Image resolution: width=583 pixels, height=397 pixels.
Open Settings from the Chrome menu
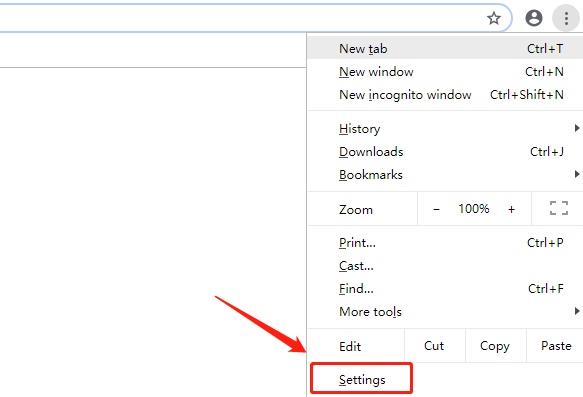click(x=361, y=378)
